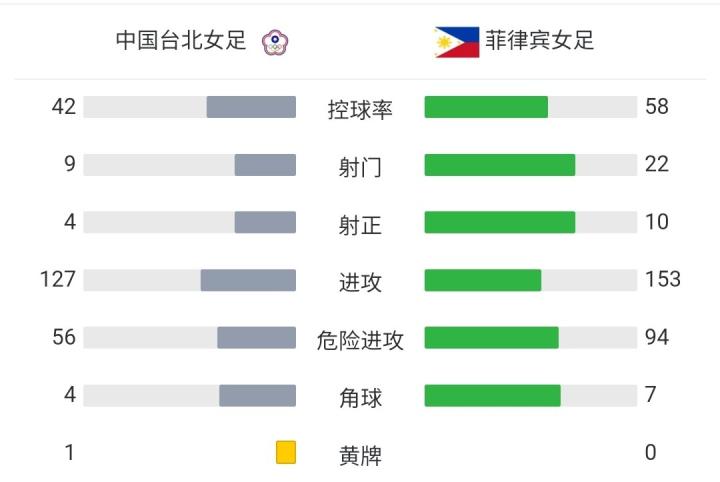Select the 射门 stat label

[x=360, y=167]
